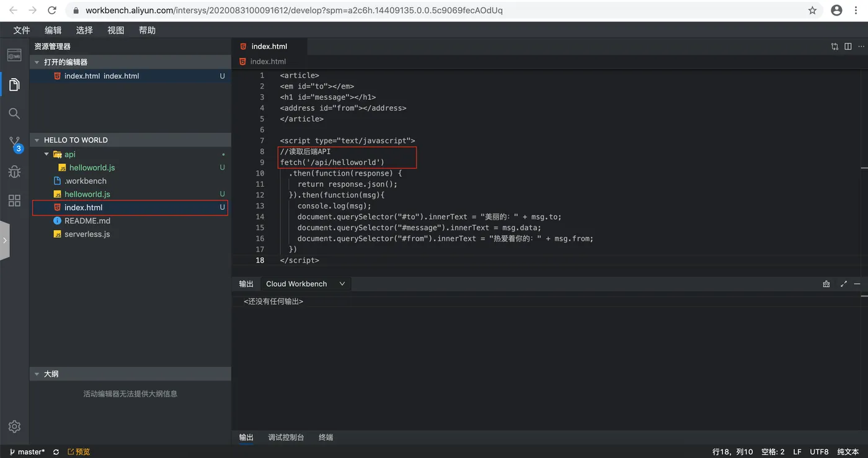The image size is (868, 458).
Task: Go back in the browser
Action: point(13,11)
